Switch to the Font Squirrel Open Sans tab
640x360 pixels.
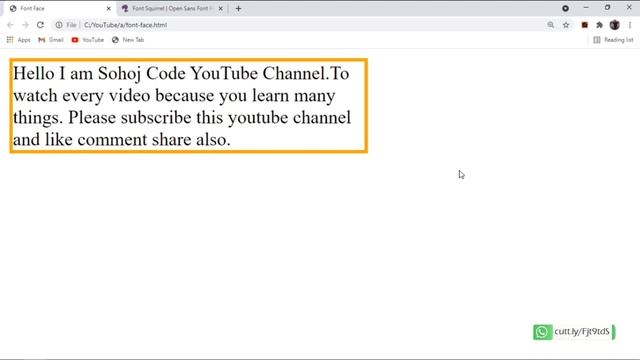tap(171, 8)
